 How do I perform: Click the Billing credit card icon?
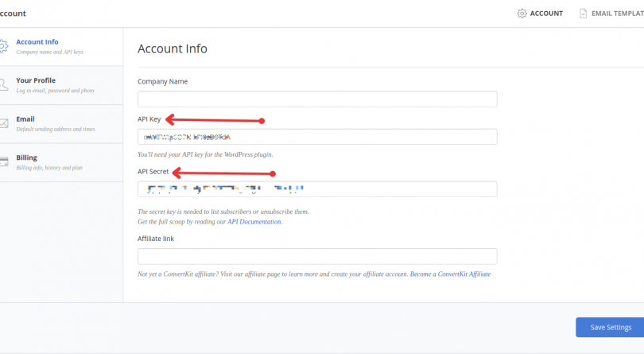click(x=4, y=161)
